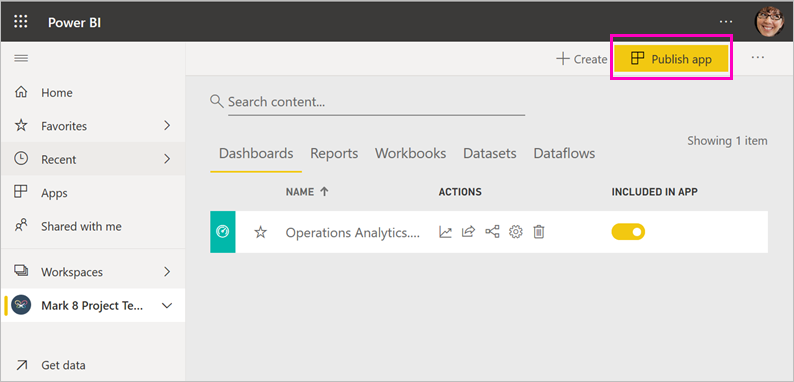The height and width of the screenshot is (382, 794).
Task: View related items icon for Operations Analytics
Action: (x=492, y=232)
